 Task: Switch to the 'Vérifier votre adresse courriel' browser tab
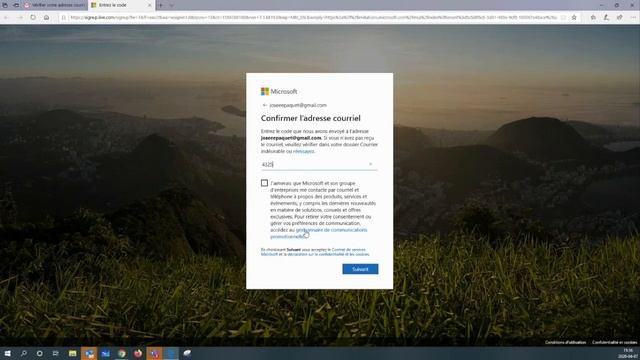tap(54, 5)
